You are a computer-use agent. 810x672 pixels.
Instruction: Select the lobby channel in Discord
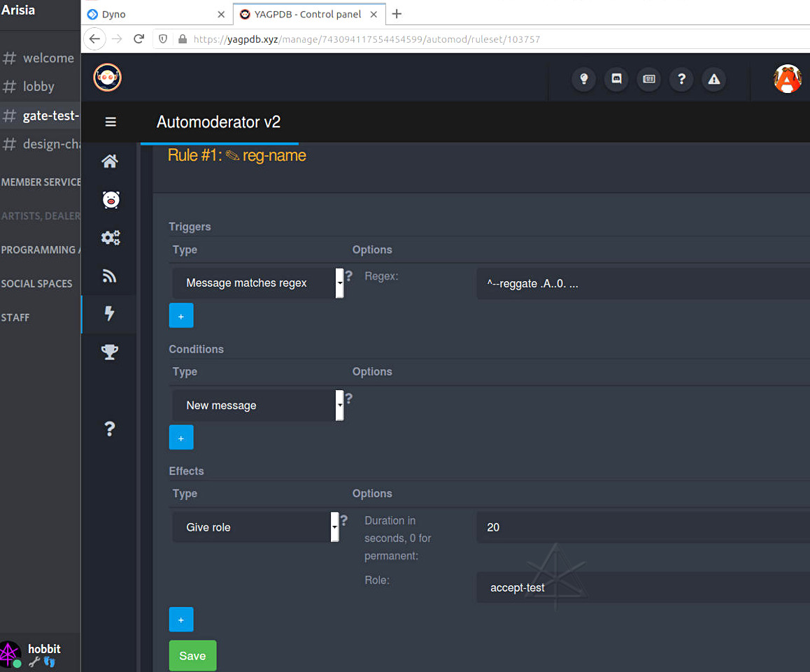pyautogui.click(x=38, y=87)
